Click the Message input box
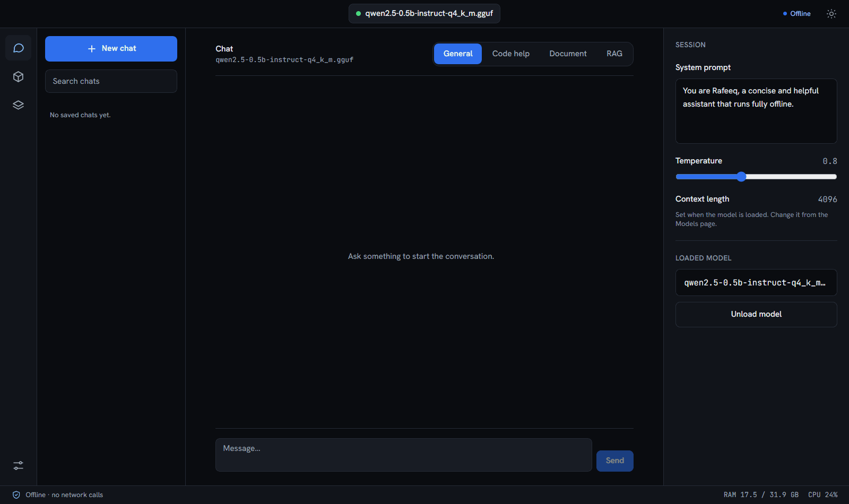 (x=403, y=455)
